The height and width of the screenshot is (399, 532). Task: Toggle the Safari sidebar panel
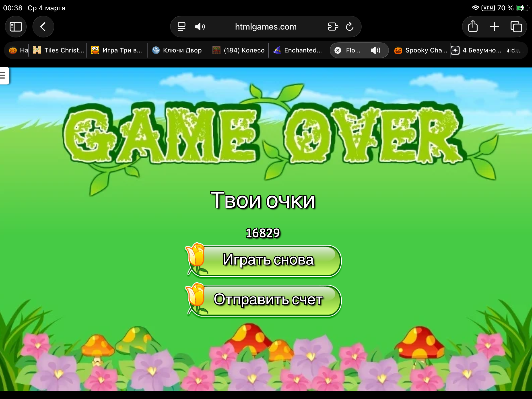pos(16,27)
